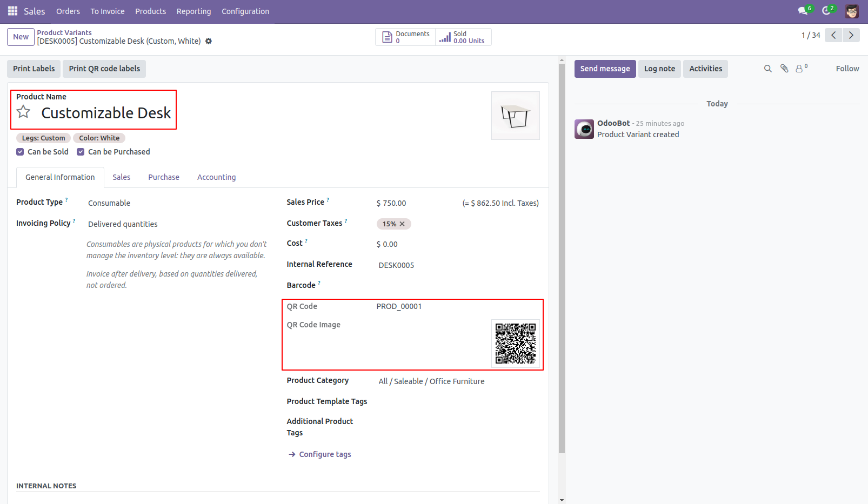This screenshot has width=868, height=504.
Task: Switch to the Purchase tab
Action: tap(163, 177)
